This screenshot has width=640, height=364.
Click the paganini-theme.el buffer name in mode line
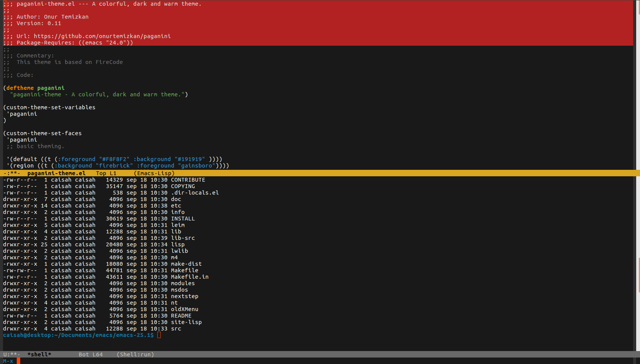tap(56, 173)
